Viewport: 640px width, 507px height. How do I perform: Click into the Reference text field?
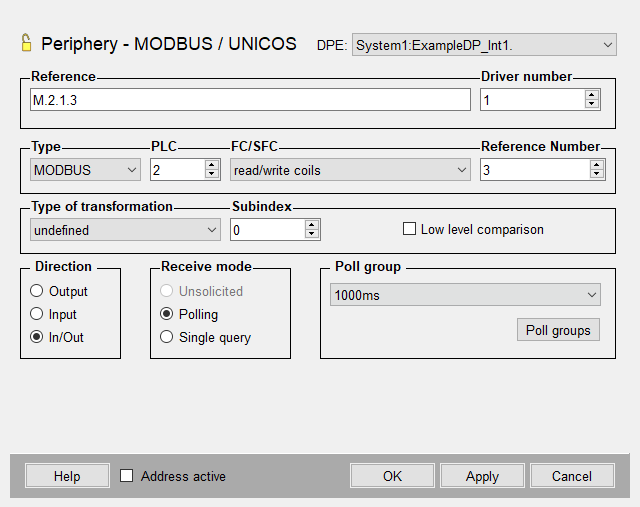coord(250,100)
